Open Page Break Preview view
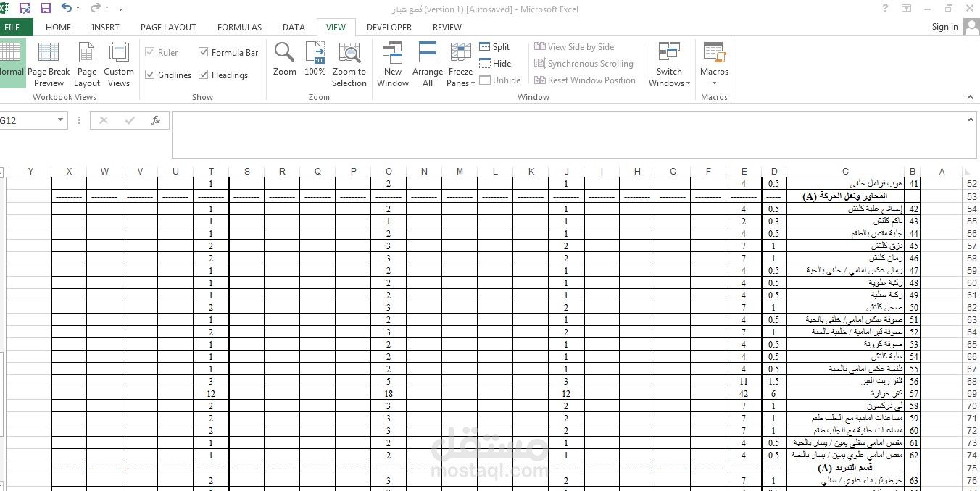 click(49, 64)
